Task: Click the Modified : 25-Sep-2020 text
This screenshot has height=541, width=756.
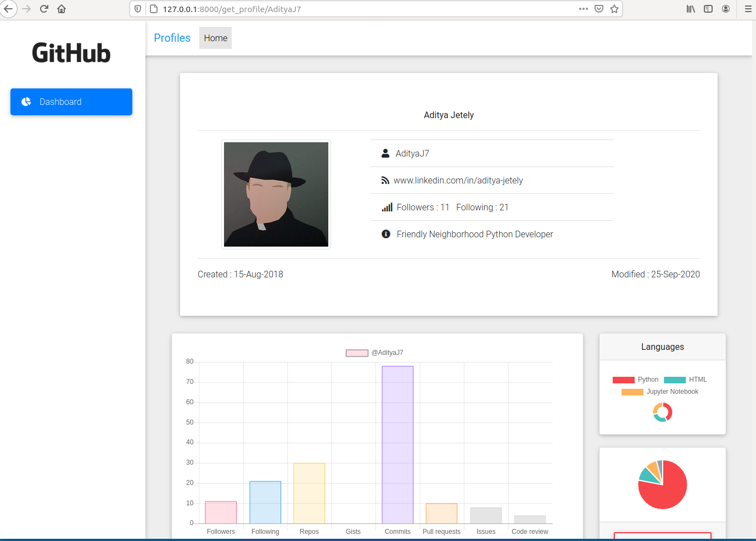Action: (x=656, y=274)
